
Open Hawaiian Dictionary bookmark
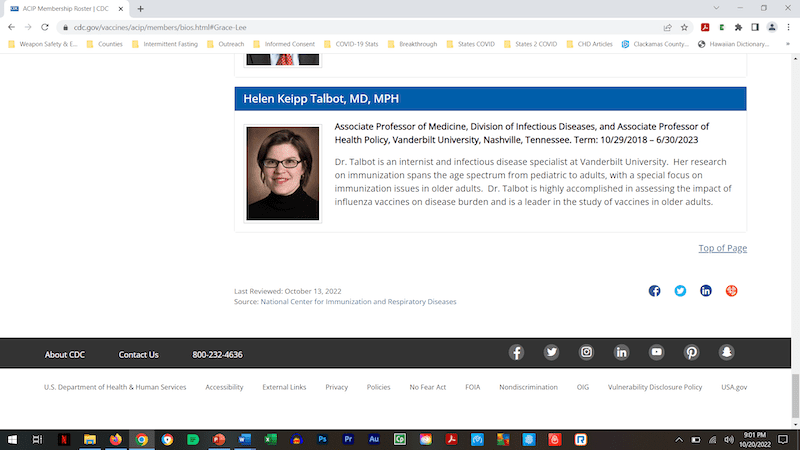click(733, 44)
